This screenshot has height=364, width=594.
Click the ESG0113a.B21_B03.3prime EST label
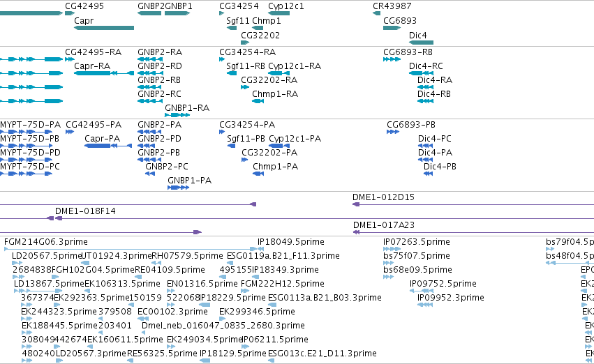[x=325, y=298]
